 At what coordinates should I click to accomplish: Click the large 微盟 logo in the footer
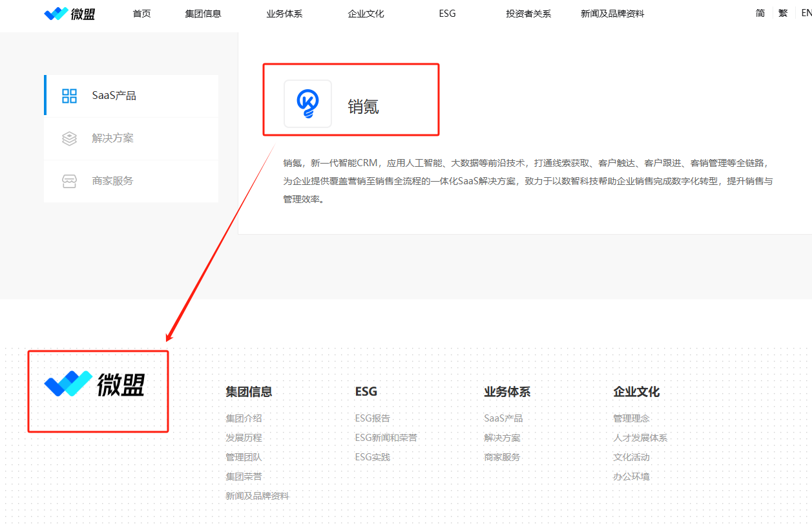pyautogui.click(x=95, y=384)
